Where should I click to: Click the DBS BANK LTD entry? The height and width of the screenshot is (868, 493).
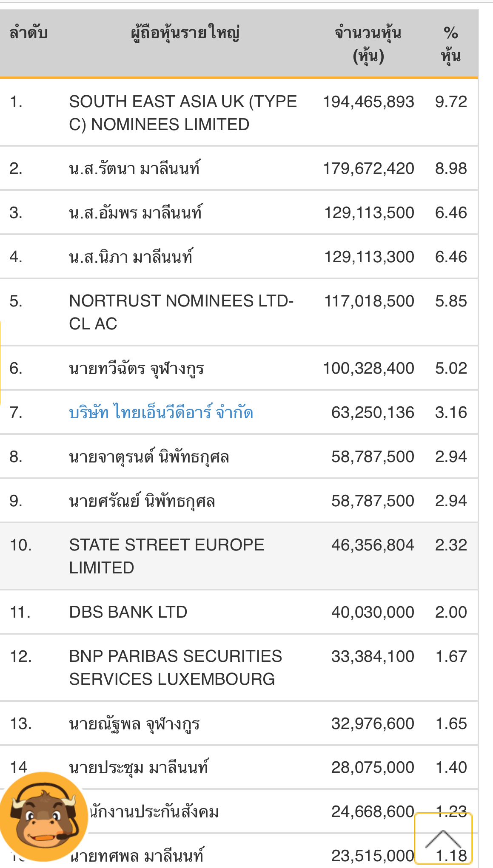[x=128, y=612]
